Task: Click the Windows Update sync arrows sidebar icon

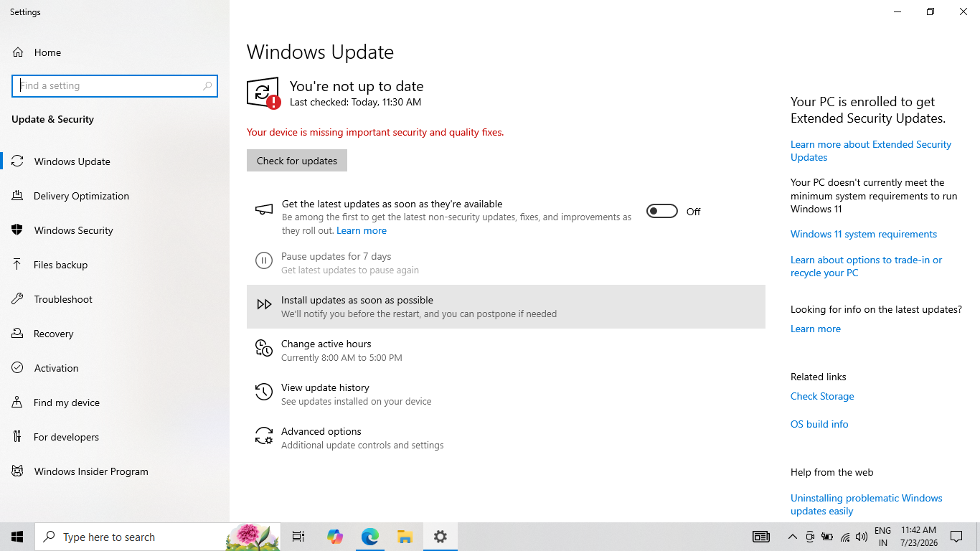Action: coord(18,161)
